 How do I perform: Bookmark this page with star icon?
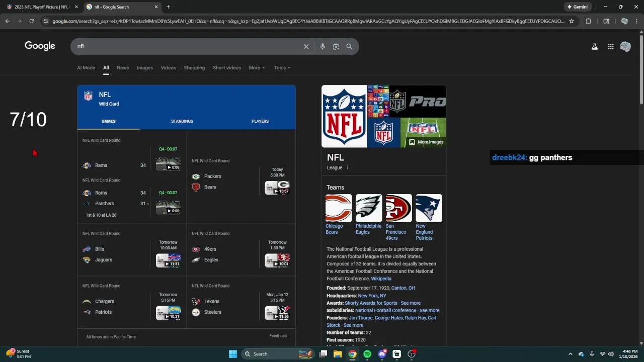pyautogui.click(x=571, y=21)
